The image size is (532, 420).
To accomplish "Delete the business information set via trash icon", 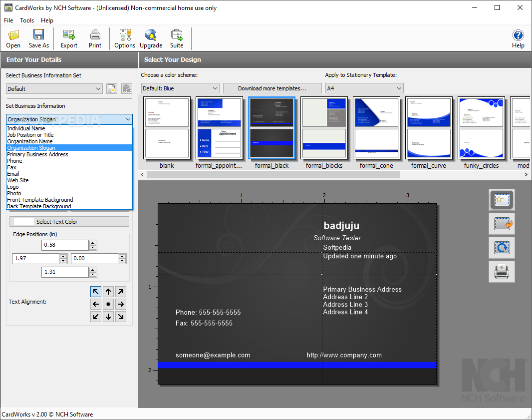I will coord(127,89).
